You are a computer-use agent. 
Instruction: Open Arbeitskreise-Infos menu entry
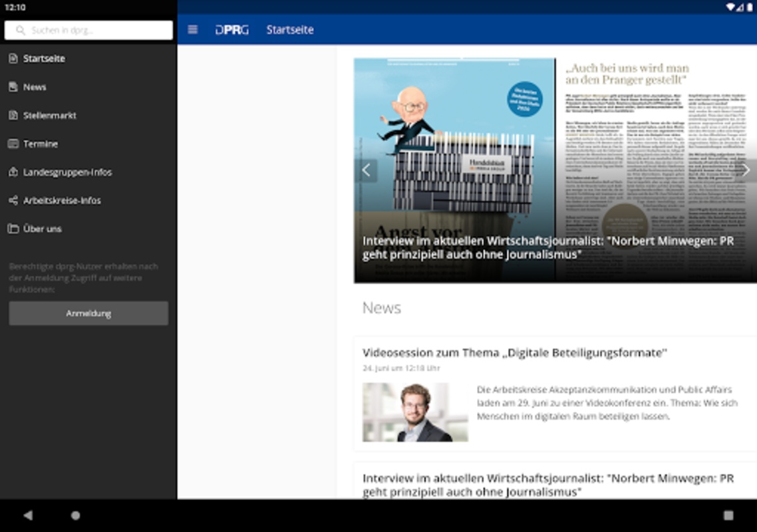(88, 200)
